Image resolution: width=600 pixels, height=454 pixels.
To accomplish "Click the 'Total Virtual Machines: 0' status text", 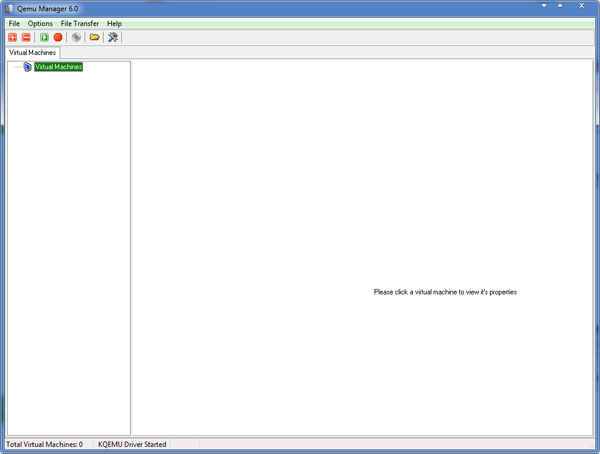I will click(x=44, y=444).
